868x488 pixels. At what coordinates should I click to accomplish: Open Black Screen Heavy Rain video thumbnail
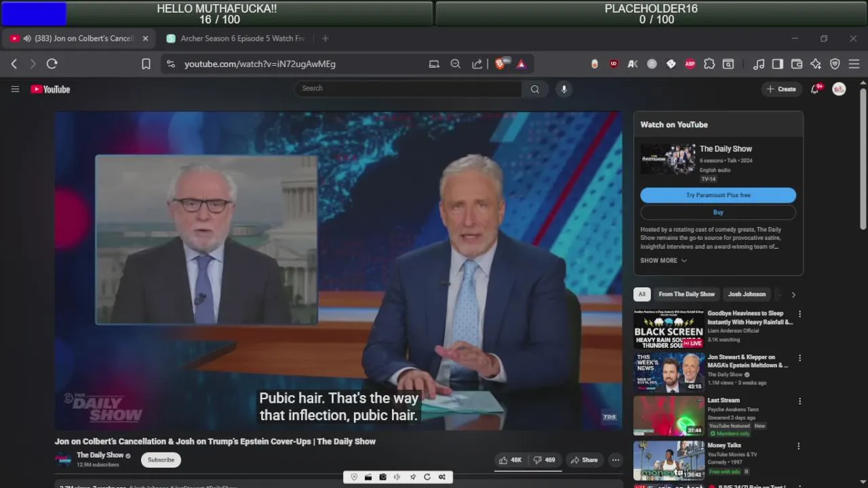pyautogui.click(x=669, y=329)
